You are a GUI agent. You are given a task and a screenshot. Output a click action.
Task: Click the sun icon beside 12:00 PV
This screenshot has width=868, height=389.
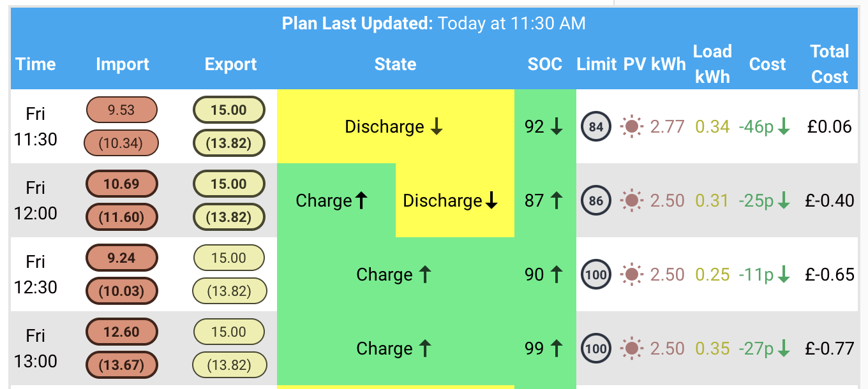[632, 200]
